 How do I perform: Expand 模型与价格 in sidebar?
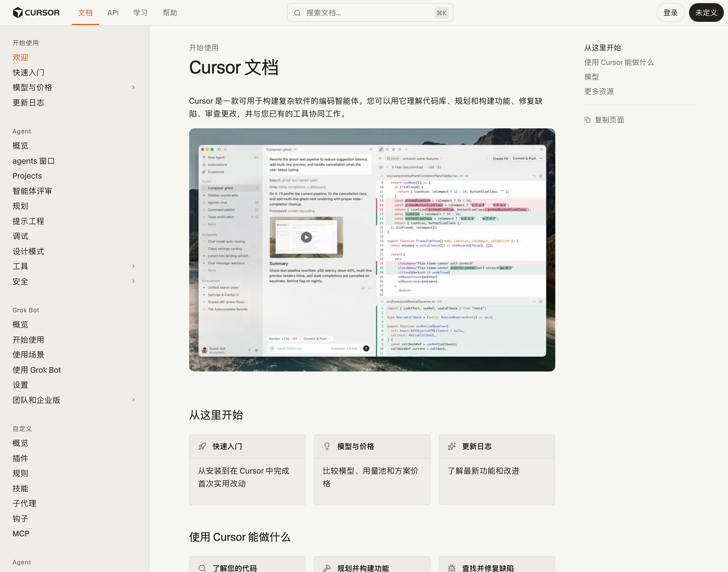coord(133,87)
